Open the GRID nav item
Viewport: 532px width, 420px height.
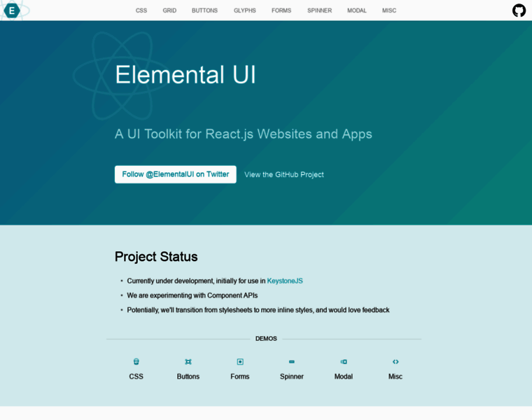[169, 10]
